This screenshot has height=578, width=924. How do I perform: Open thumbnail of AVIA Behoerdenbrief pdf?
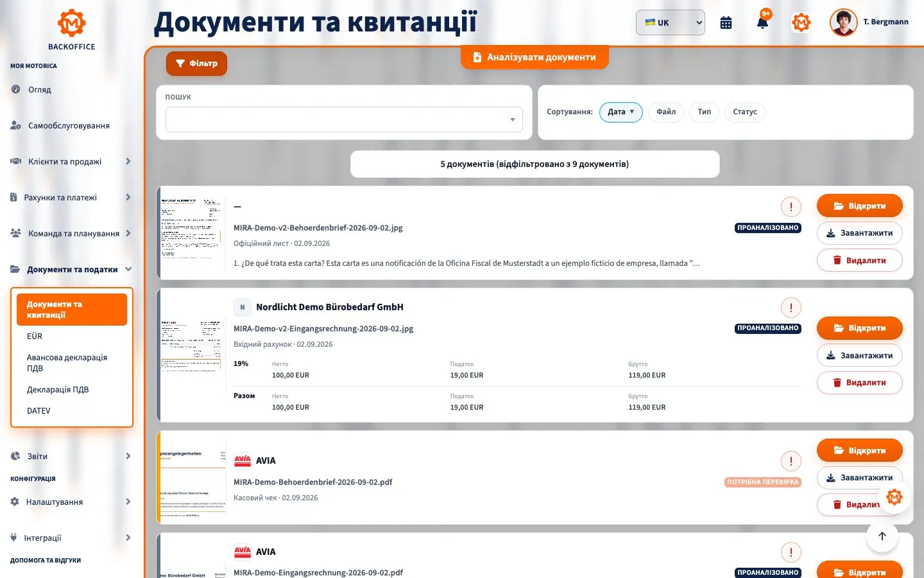click(x=192, y=477)
